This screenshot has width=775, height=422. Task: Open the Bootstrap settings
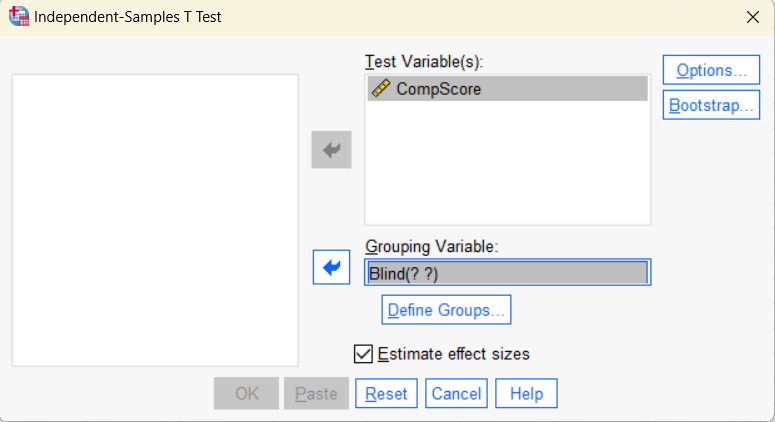[x=710, y=105]
